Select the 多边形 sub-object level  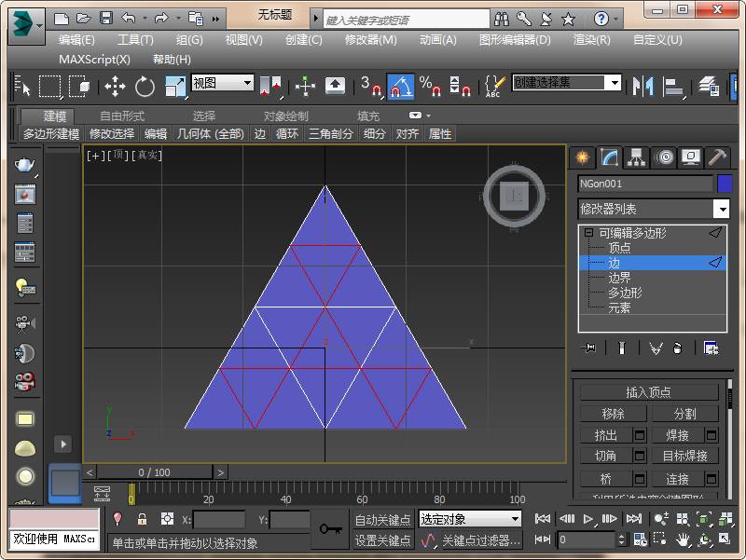point(625,293)
